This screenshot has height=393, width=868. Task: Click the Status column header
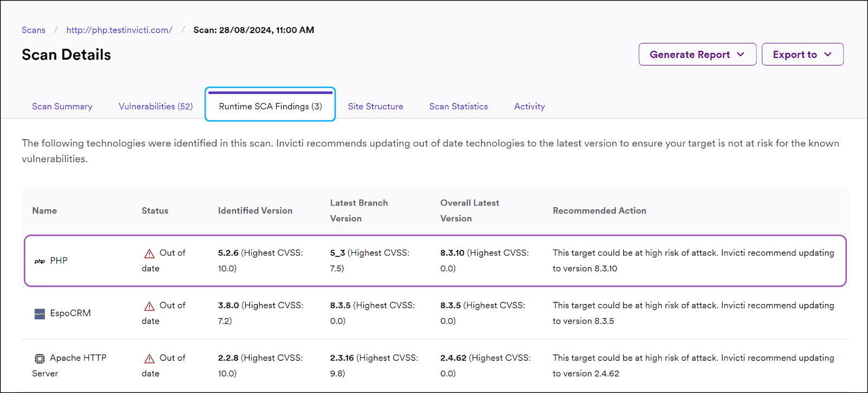[x=155, y=210]
